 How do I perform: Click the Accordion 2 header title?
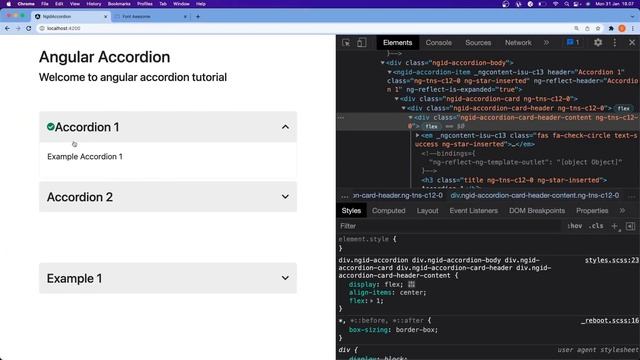point(80,197)
